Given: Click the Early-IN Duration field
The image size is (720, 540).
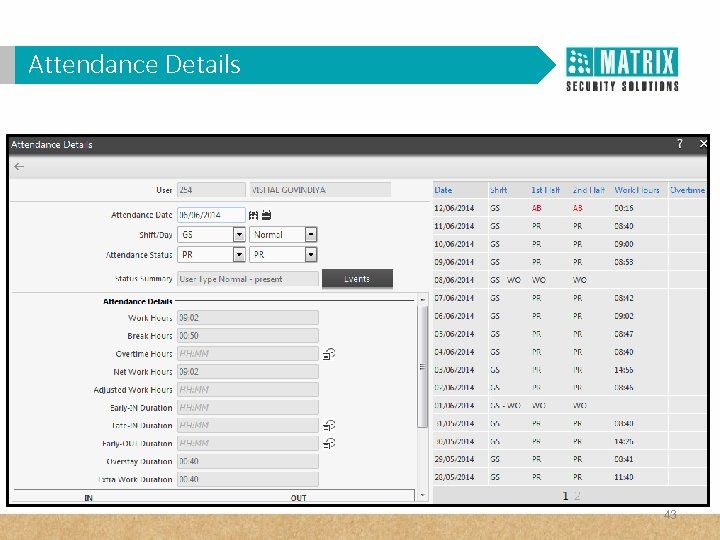Looking at the screenshot, I should (x=248, y=407).
